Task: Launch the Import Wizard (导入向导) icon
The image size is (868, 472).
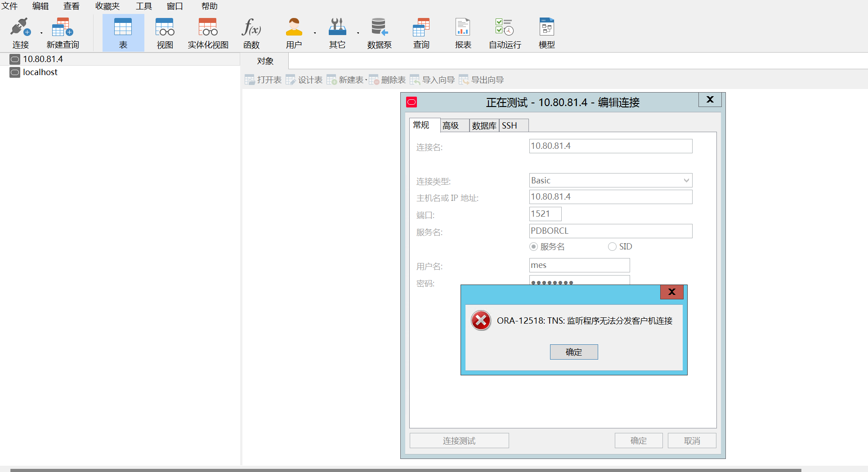Action: 415,80
